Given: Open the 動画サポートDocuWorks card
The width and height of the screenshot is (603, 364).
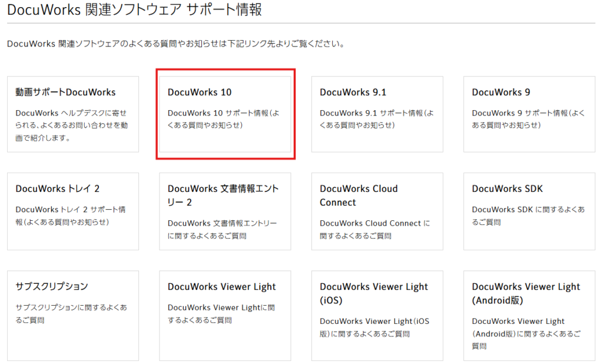Looking at the screenshot, I should point(73,114).
